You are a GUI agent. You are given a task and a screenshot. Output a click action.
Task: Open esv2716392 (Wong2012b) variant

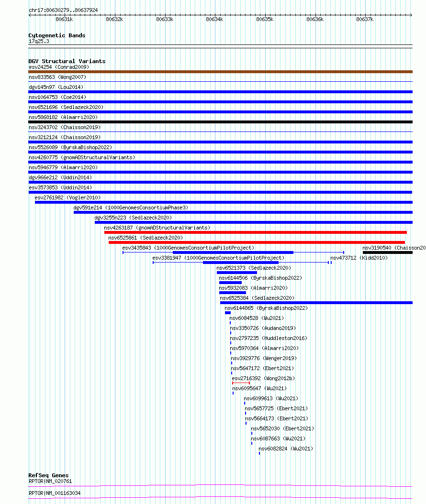coord(263,378)
